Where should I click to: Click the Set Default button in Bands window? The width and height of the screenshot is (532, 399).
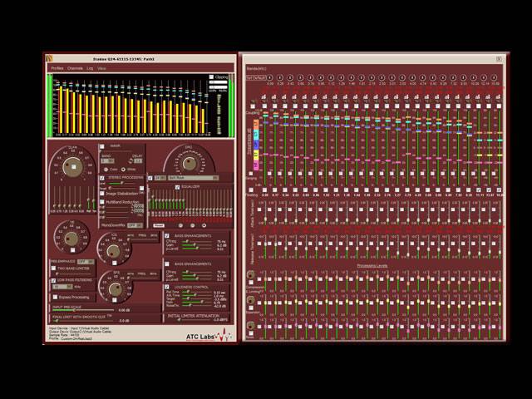coord(255,77)
